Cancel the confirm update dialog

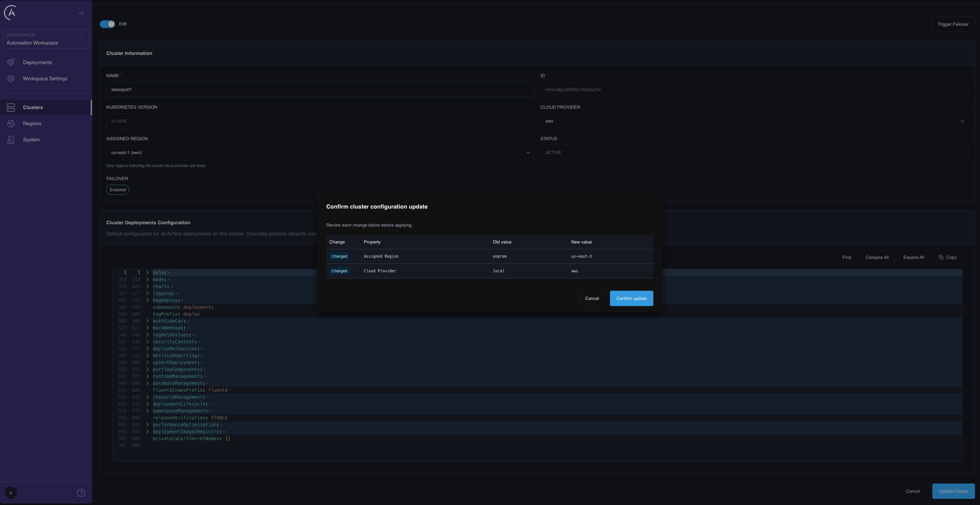(x=592, y=298)
